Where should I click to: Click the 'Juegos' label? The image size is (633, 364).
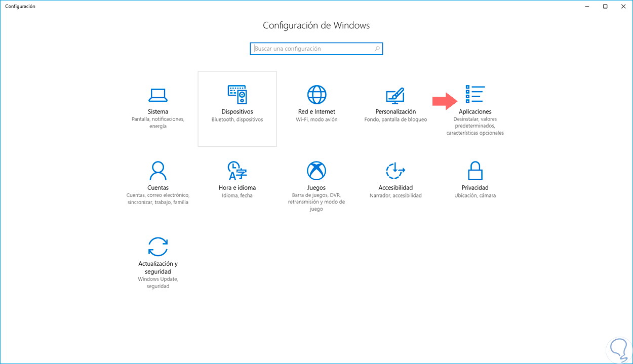[x=316, y=188]
